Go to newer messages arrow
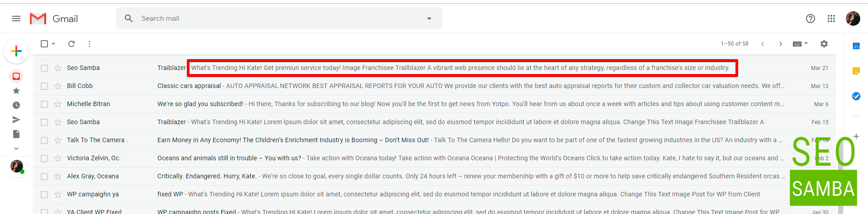 tap(763, 44)
